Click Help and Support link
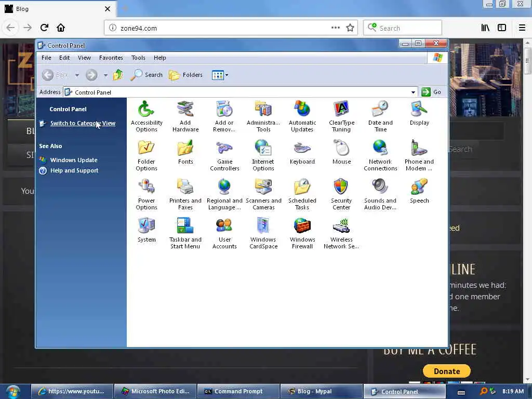The height and width of the screenshot is (399, 532). click(x=74, y=170)
